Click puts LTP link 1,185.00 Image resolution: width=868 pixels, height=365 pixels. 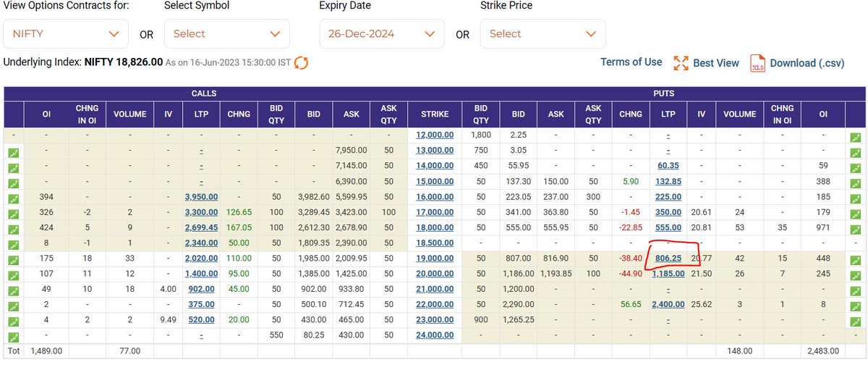(x=668, y=274)
